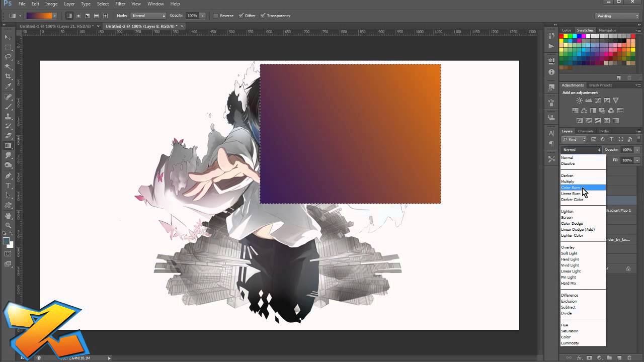Choose the Diamond Gradient style

(x=106, y=16)
